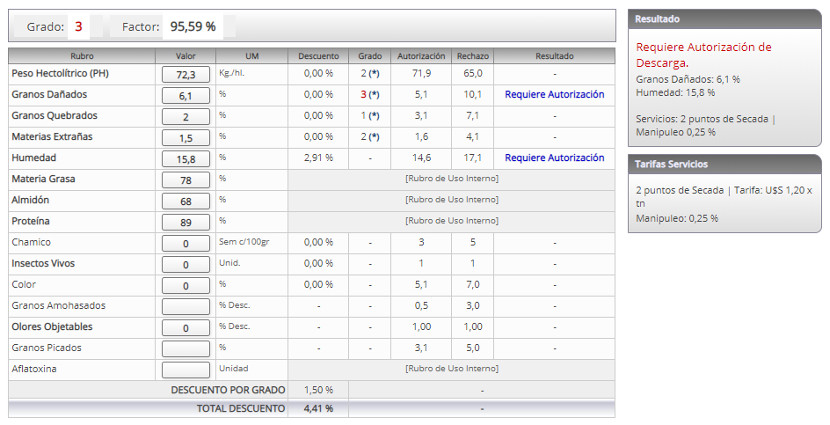Select the empty Aflatoxina value input
Image resolution: width=830 pixels, height=425 pixels.
click(185, 369)
